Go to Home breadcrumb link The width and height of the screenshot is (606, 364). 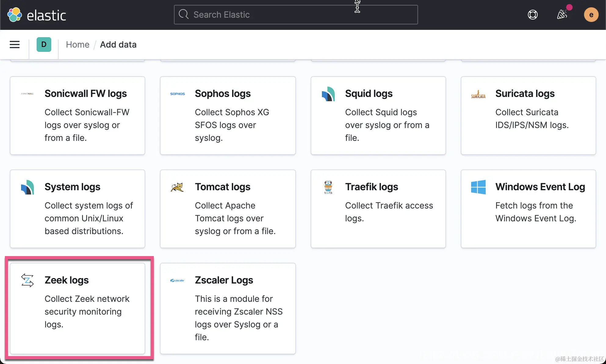point(78,45)
